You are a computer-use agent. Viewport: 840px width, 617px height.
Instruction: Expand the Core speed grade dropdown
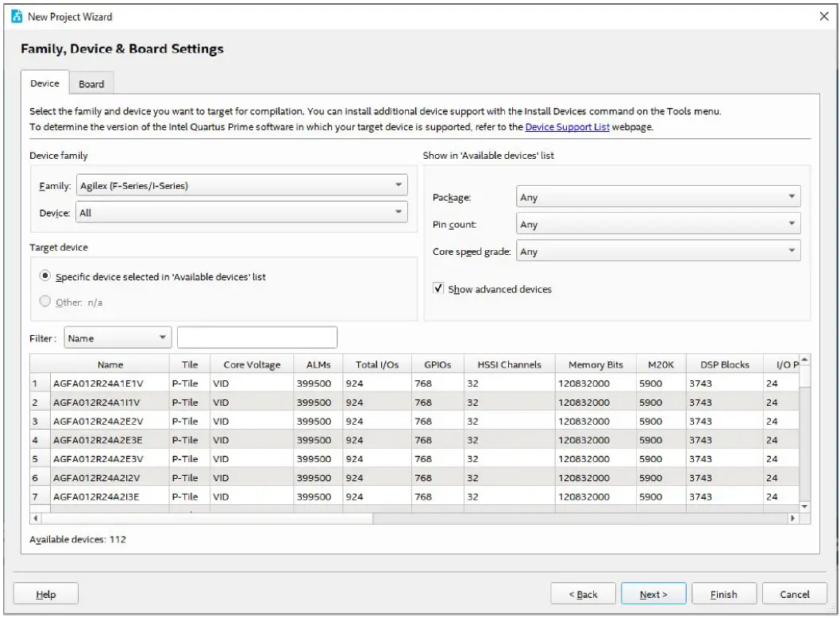point(657,252)
